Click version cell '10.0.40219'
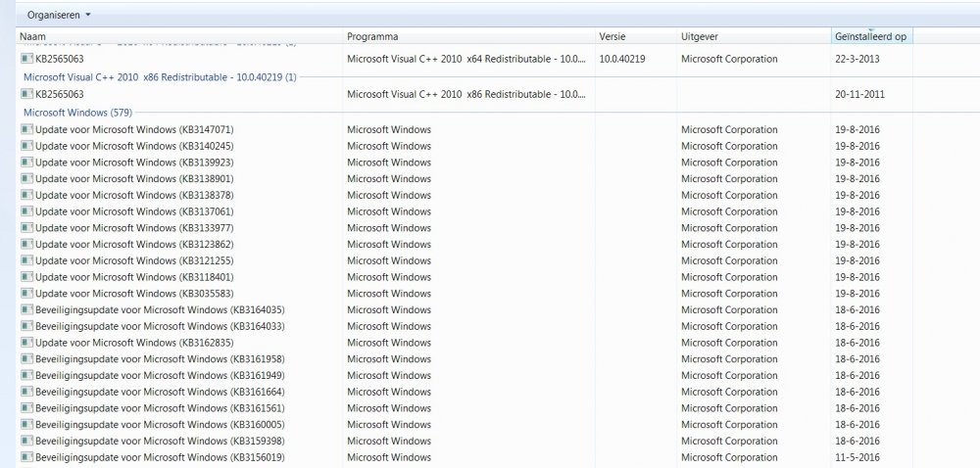This screenshot has width=980, height=468. [x=622, y=60]
